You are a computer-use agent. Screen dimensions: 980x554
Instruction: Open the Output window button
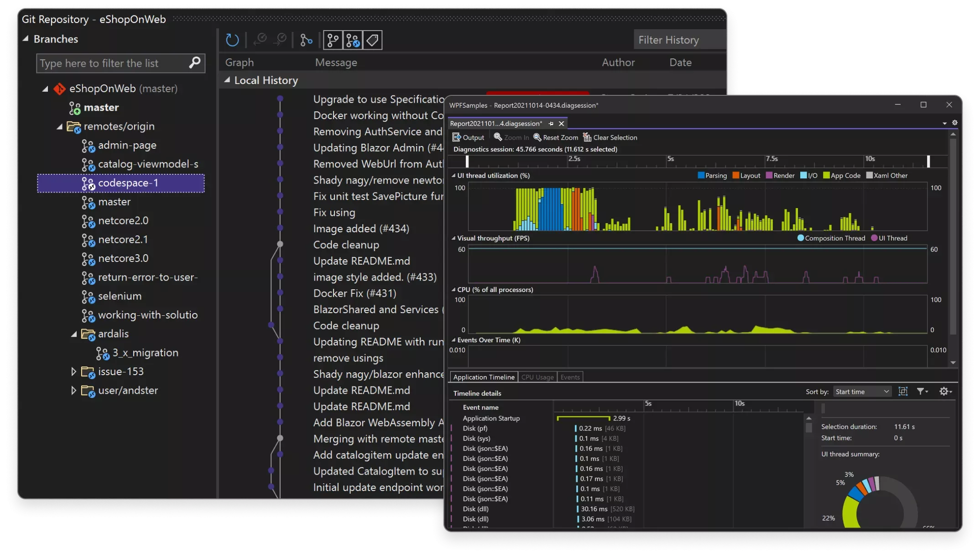[468, 137]
